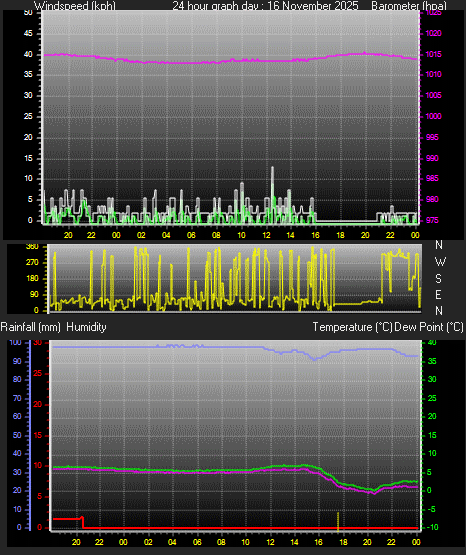This screenshot has width=466, height=555.
Task: Click the yellow marker near 17:30 on the rainfall graph
Action: coord(338,521)
